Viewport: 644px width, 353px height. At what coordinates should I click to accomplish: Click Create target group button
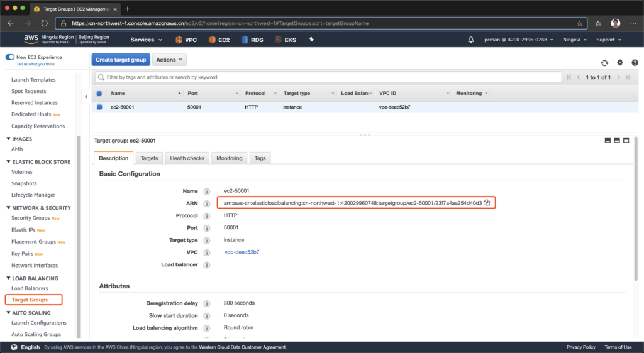[x=121, y=60]
